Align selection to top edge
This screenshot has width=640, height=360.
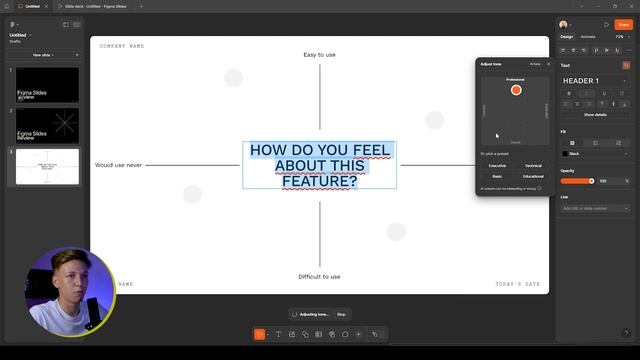click(596, 50)
